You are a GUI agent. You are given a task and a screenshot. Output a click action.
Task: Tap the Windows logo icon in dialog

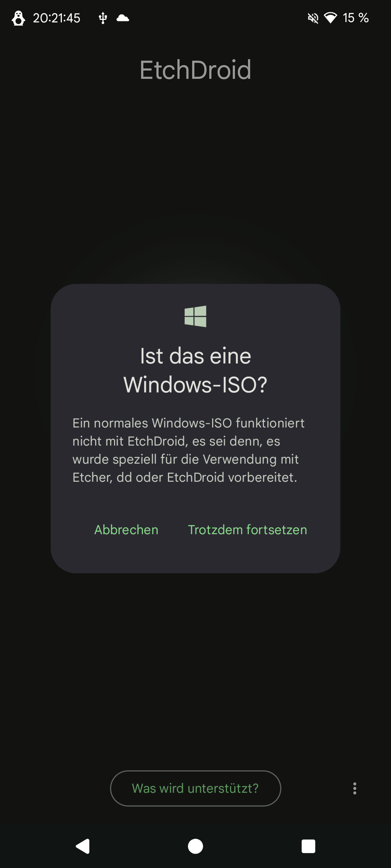click(x=195, y=316)
